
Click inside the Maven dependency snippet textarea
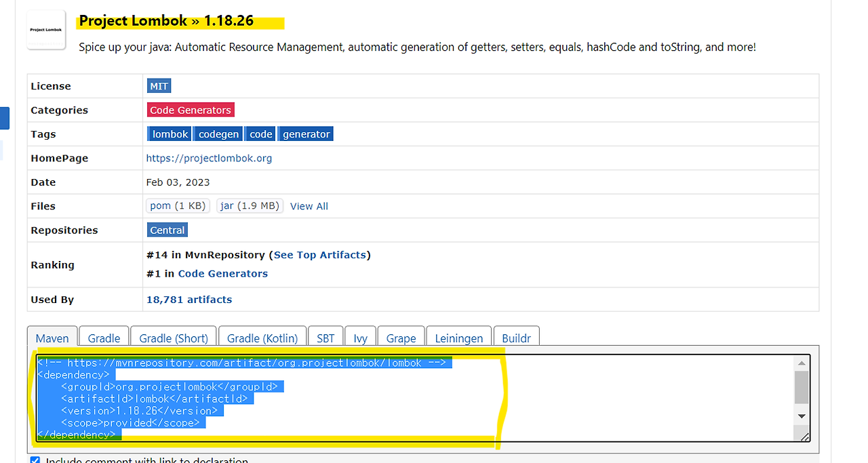pyautogui.click(x=422, y=398)
